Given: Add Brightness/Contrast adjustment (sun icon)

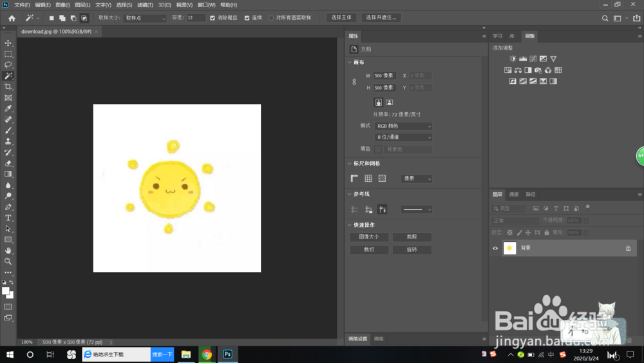Looking at the screenshot, I should point(513,59).
